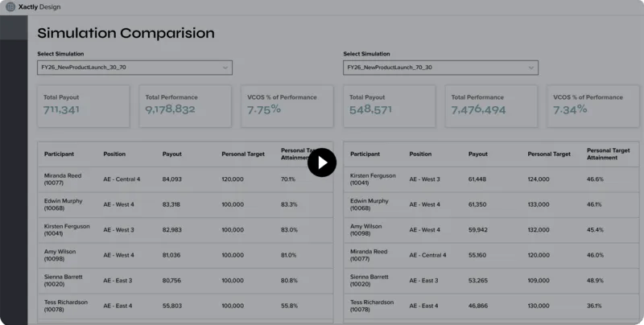This screenshot has width=644, height=325.
Task: Click attainment value 36.1%
Action: coord(594,306)
